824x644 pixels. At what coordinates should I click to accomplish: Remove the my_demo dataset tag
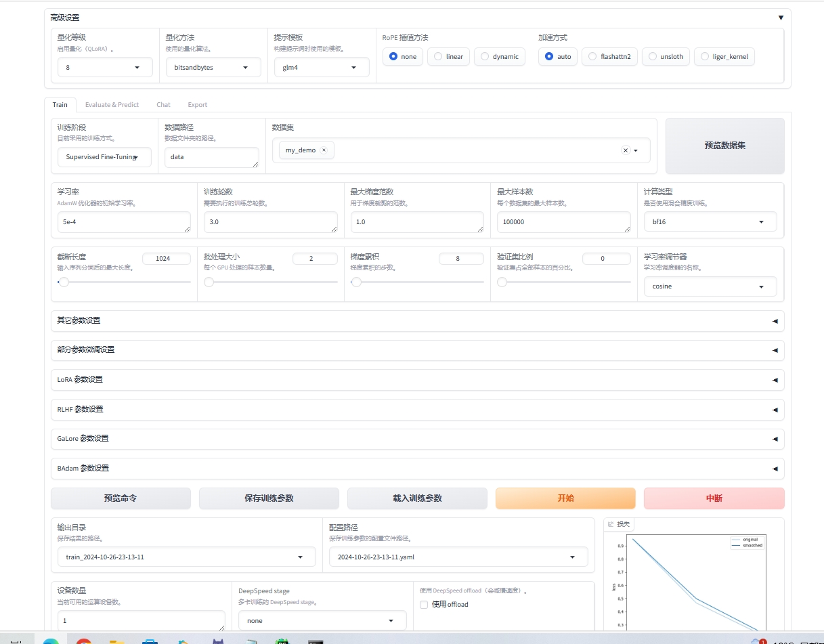coord(324,150)
